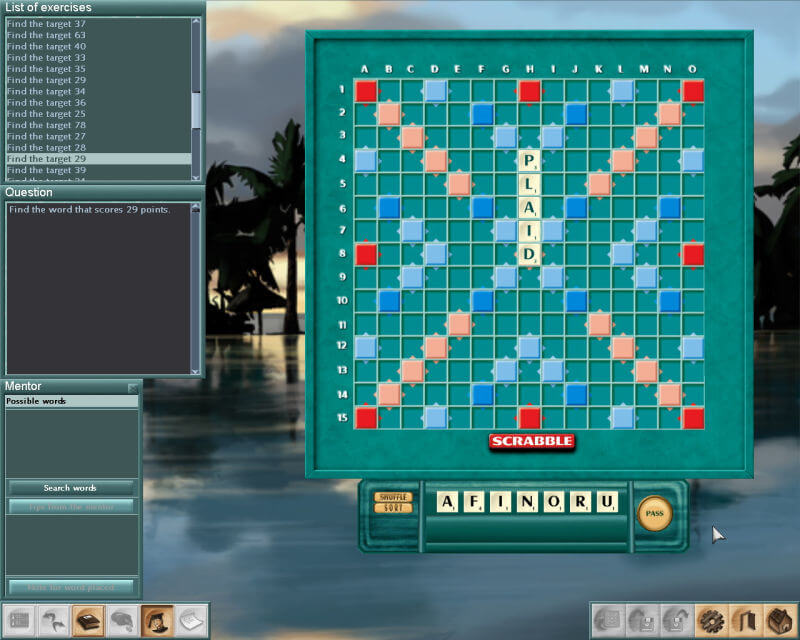
Task: Click the light blue double-letter square at D1
Action: click(x=435, y=91)
